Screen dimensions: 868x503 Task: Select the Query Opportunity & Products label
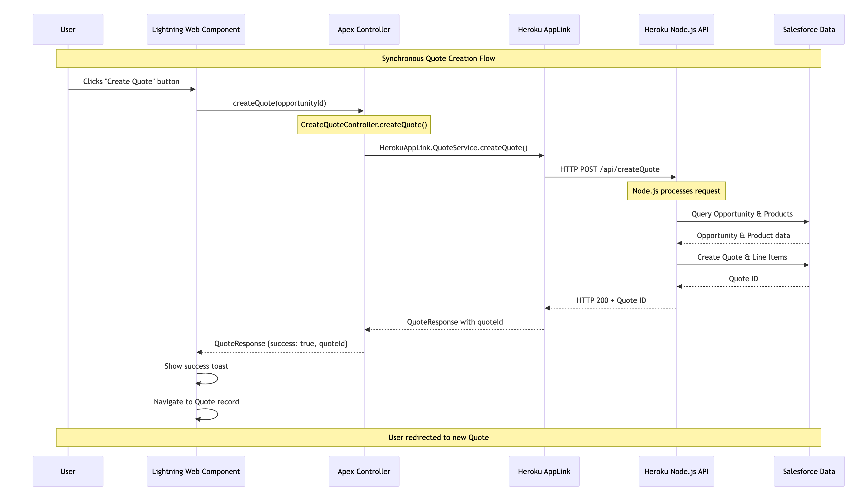click(x=742, y=214)
